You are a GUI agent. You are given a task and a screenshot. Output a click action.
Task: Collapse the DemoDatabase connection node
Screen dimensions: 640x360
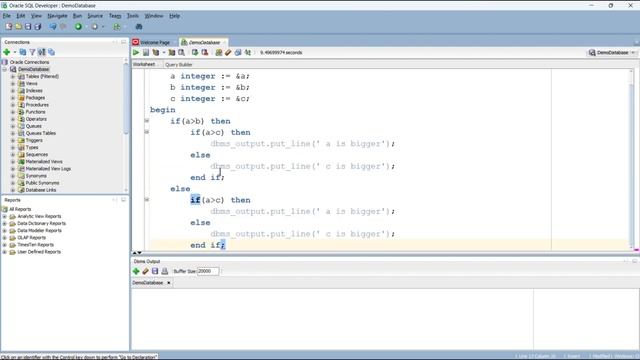4,69
